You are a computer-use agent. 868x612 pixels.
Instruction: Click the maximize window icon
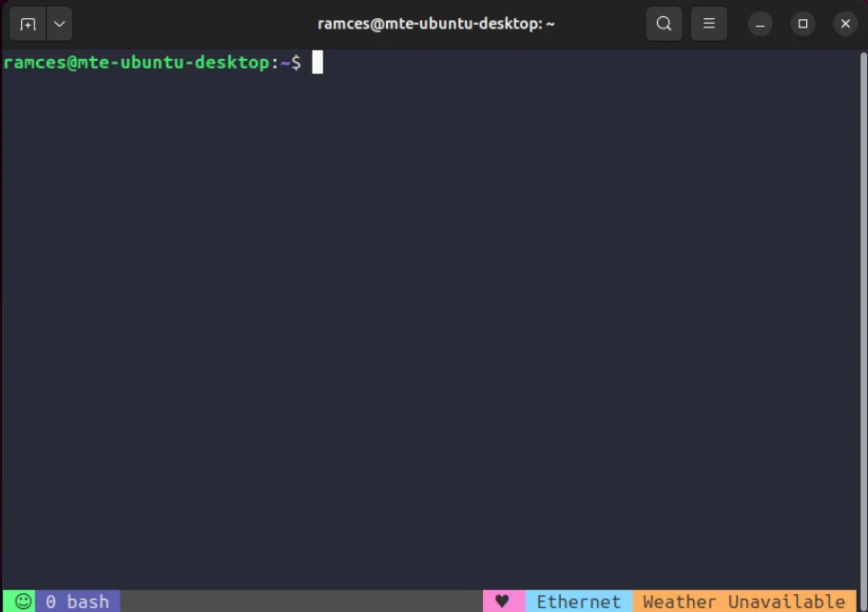802,24
